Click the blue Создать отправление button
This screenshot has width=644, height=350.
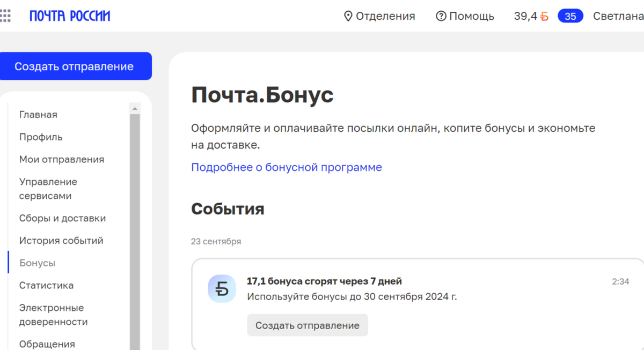76,66
